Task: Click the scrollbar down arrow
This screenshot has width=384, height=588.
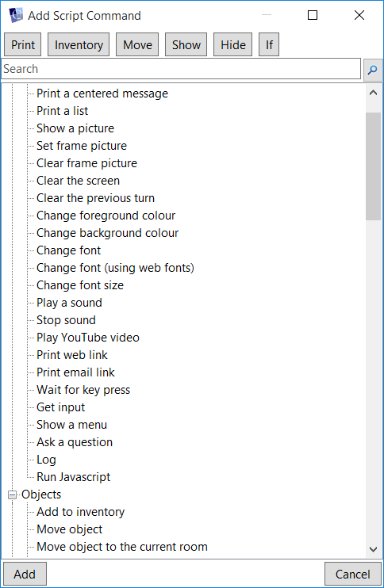Action: coord(373,549)
